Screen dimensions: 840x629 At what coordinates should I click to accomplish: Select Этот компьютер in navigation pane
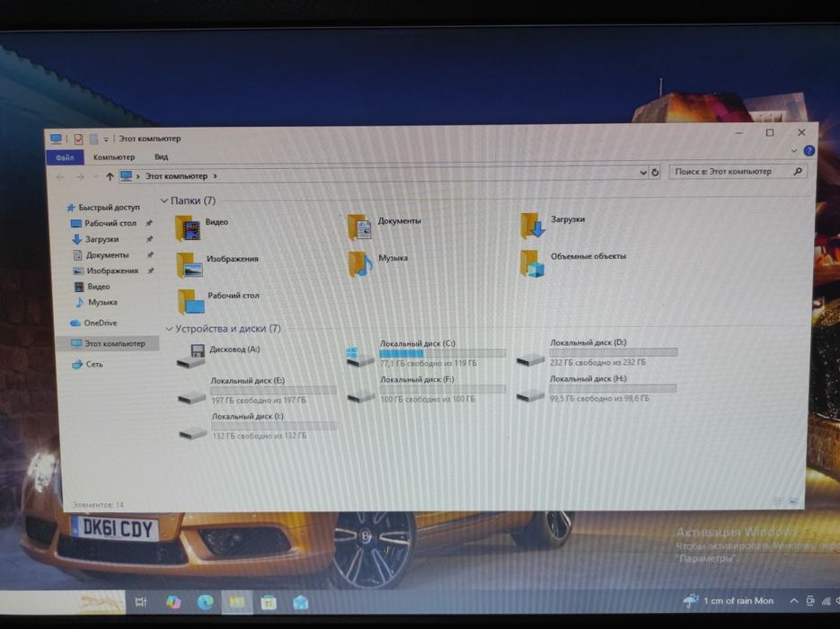click(108, 343)
